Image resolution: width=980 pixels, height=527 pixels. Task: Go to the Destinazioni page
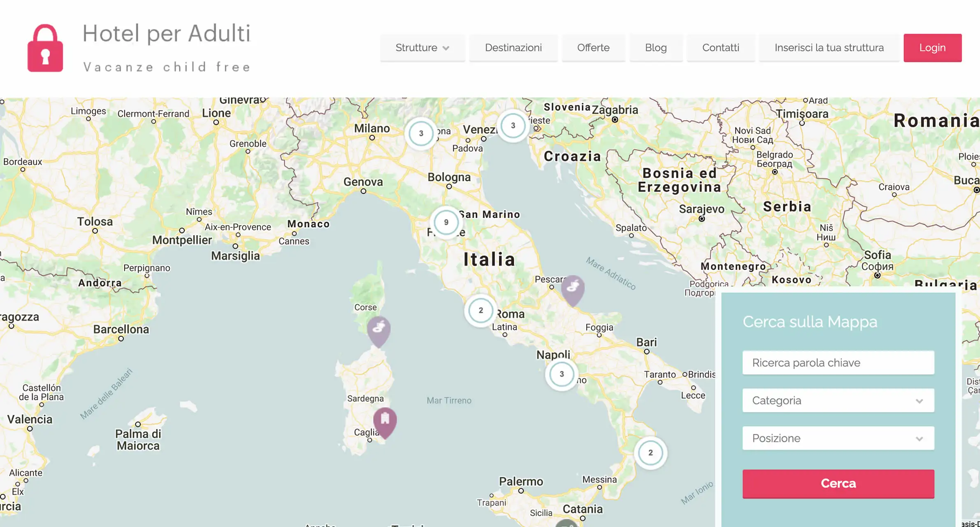[513, 48]
